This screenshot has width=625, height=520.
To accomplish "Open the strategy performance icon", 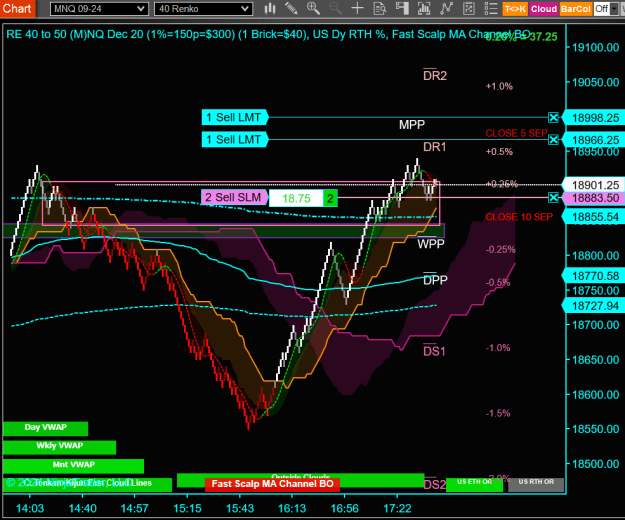I will [469, 8].
